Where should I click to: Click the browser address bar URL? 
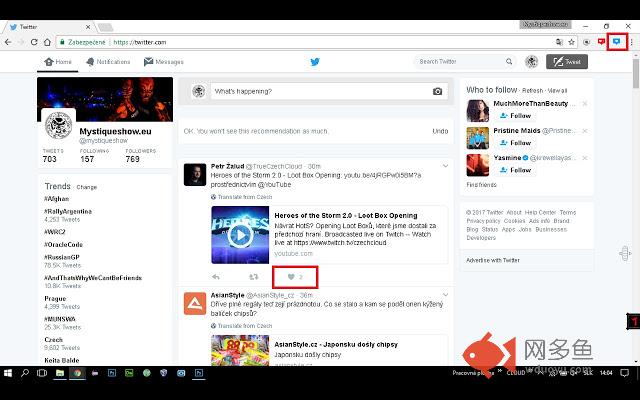[140, 42]
